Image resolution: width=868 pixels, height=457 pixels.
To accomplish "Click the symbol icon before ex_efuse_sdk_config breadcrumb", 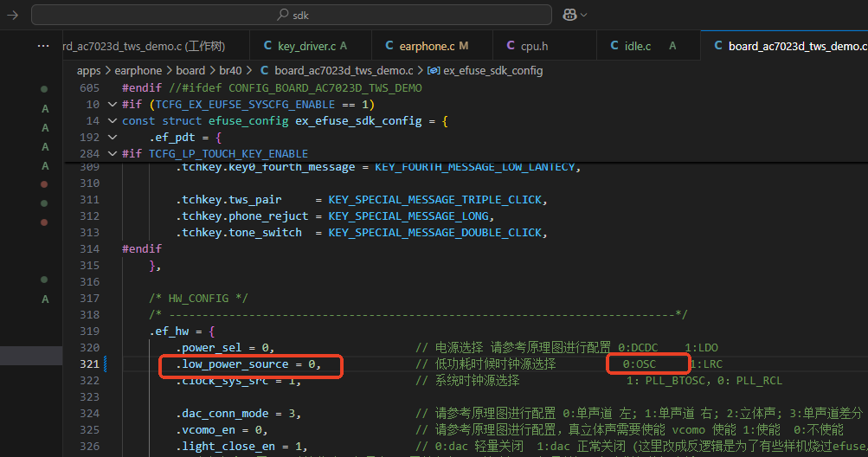I will 434,71.
